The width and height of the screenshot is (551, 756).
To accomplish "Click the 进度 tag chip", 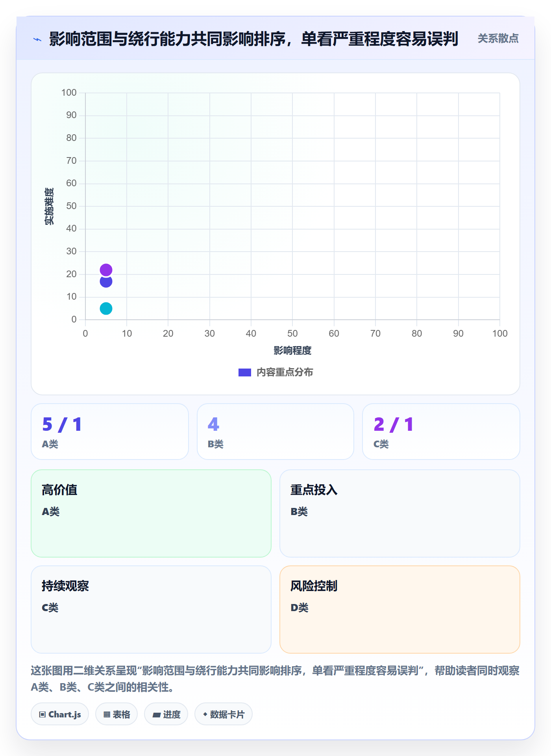I will (x=166, y=714).
